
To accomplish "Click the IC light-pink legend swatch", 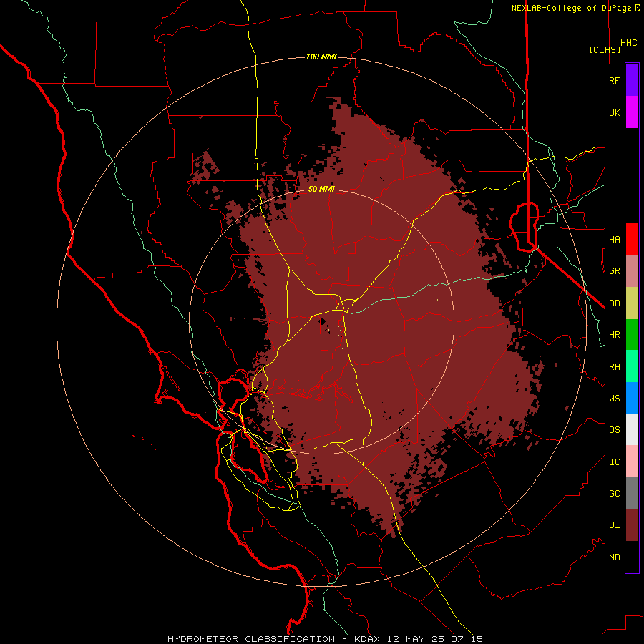I will point(632,462).
